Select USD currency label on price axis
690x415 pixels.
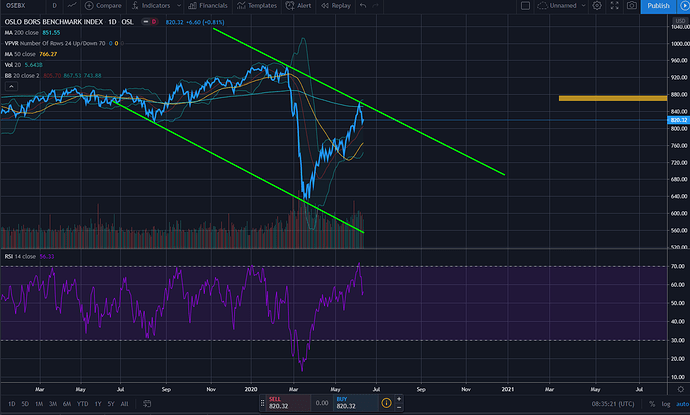pyautogui.click(x=680, y=21)
